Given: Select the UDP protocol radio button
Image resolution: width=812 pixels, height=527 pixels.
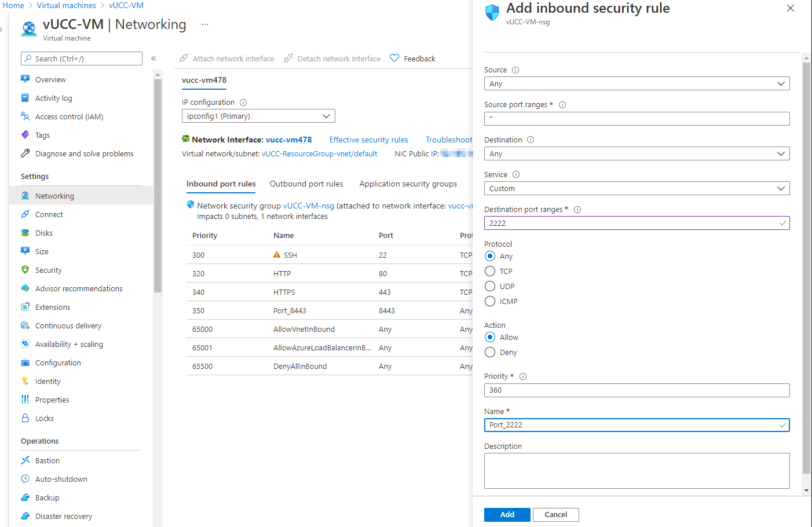Looking at the screenshot, I should pyautogui.click(x=490, y=286).
